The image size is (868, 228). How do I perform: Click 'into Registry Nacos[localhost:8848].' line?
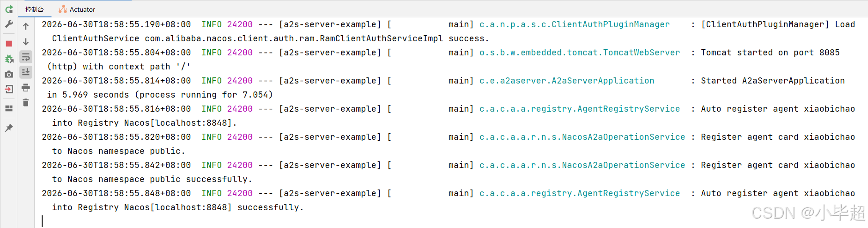pyautogui.click(x=144, y=123)
